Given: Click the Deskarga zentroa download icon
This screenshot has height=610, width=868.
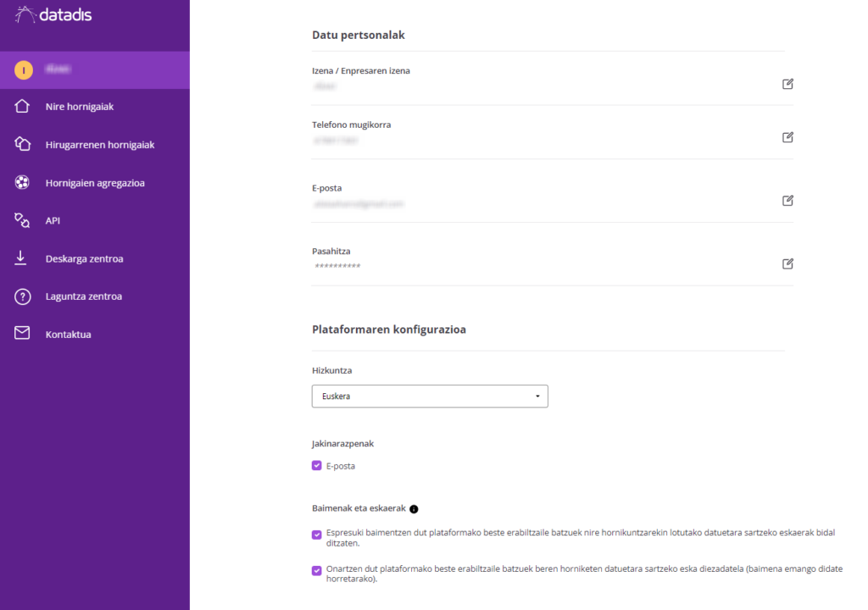Looking at the screenshot, I should (x=23, y=258).
